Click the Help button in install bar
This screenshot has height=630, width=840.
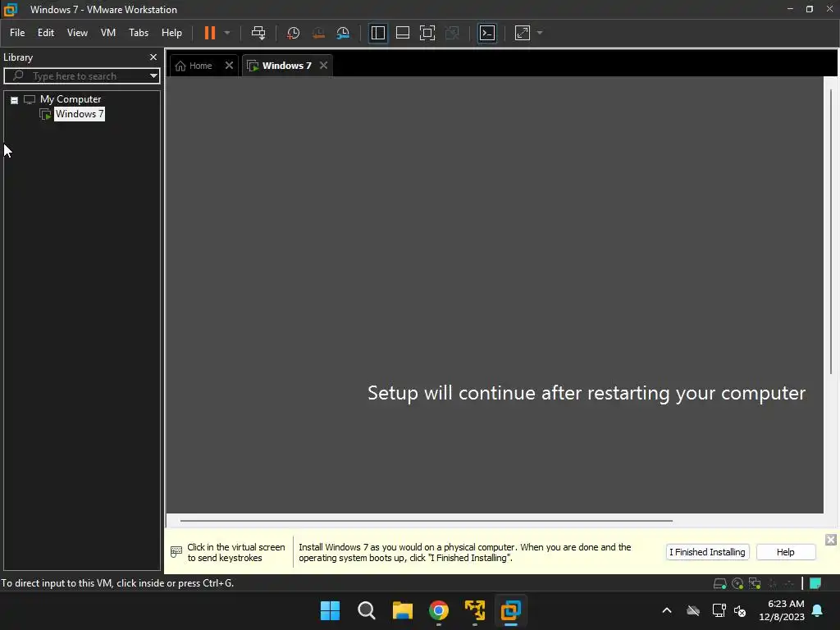(x=785, y=552)
